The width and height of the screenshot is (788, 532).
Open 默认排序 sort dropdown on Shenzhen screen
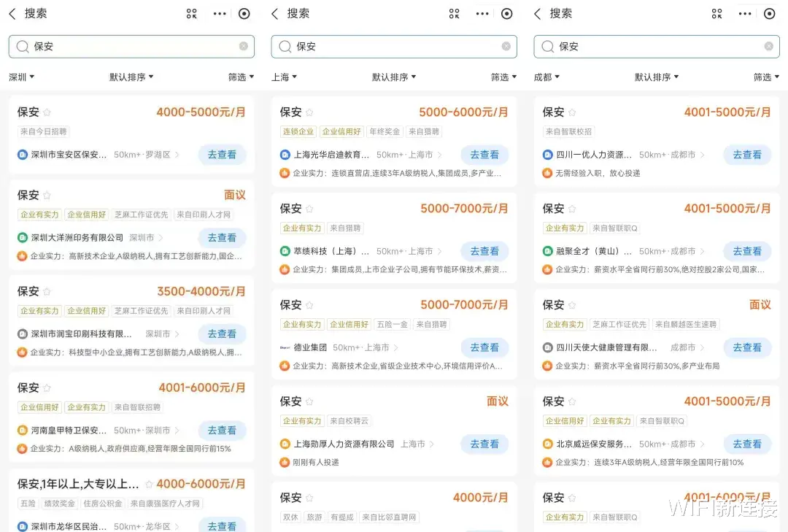pos(131,77)
